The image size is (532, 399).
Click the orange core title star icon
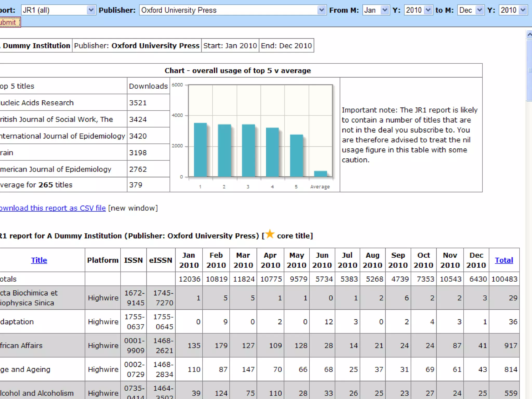tap(270, 234)
